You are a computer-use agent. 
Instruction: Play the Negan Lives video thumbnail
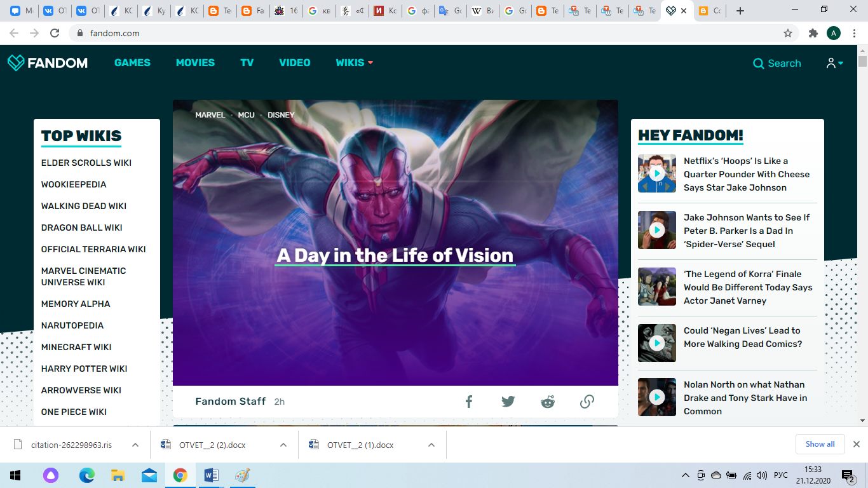coord(657,343)
